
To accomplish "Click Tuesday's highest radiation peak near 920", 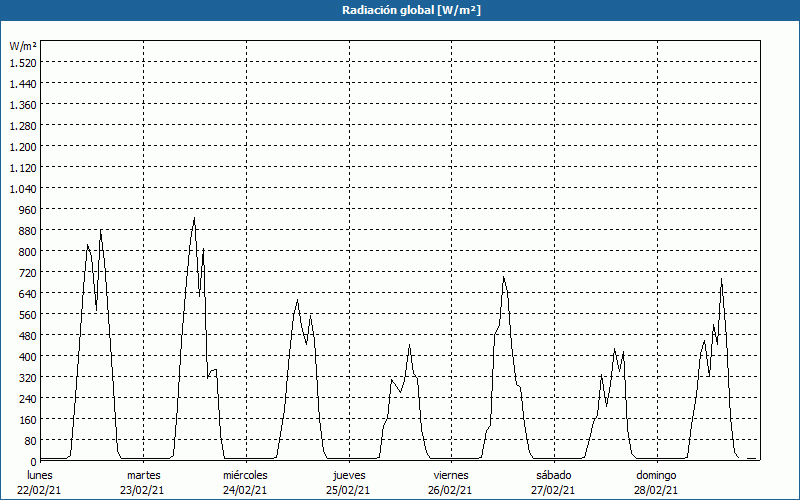I will [194, 218].
